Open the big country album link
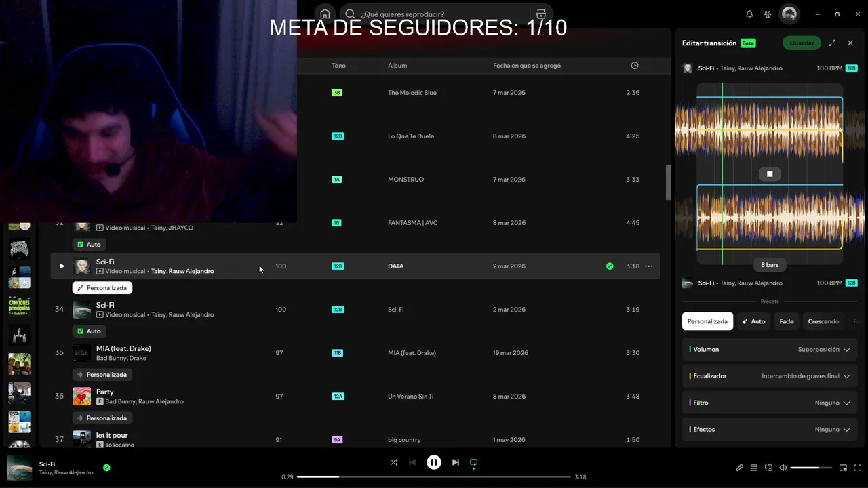 click(x=404, y=440)
